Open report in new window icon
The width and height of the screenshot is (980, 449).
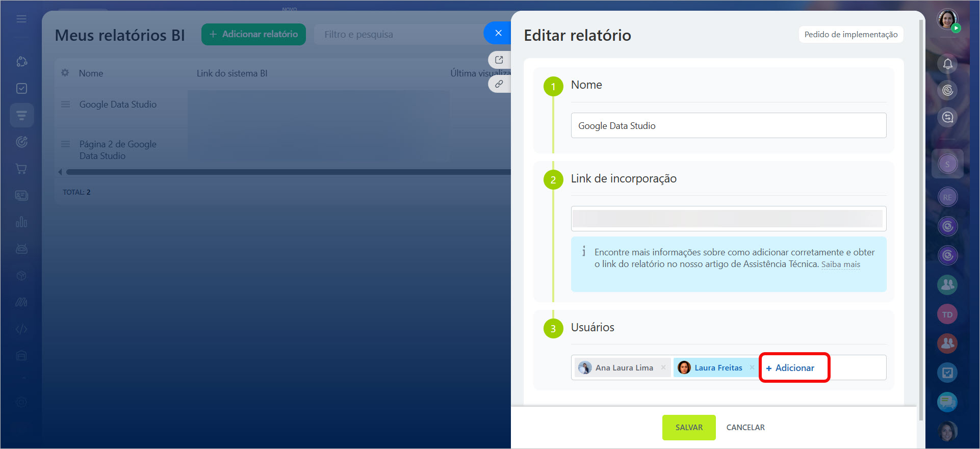pyautogui.click(x=499, y=60)
